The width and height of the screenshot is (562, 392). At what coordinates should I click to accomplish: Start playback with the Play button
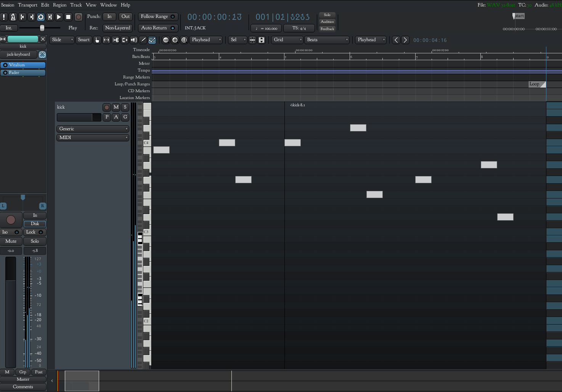[59, 17]
